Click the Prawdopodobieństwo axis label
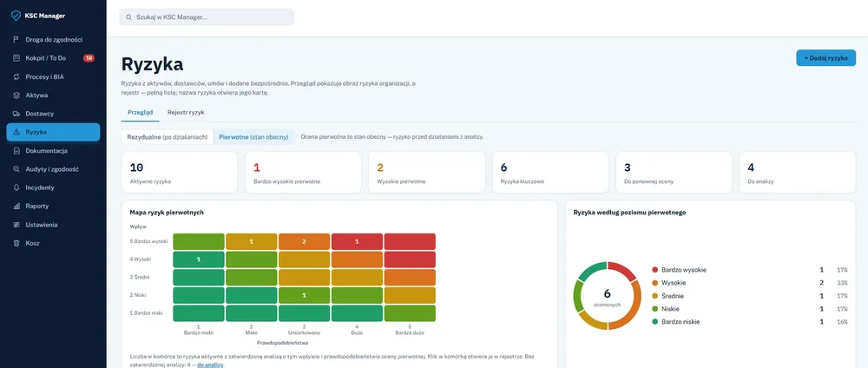 [283, 343]
